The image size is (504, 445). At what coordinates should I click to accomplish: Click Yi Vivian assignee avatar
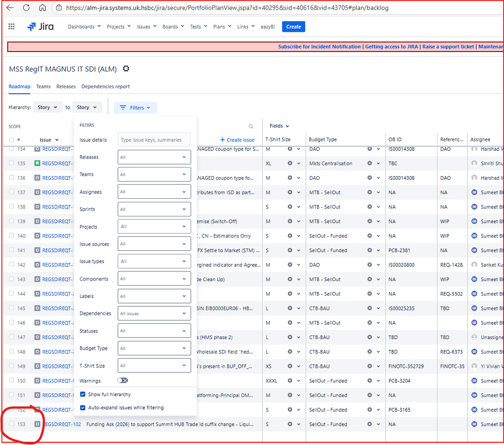(474, 366)
